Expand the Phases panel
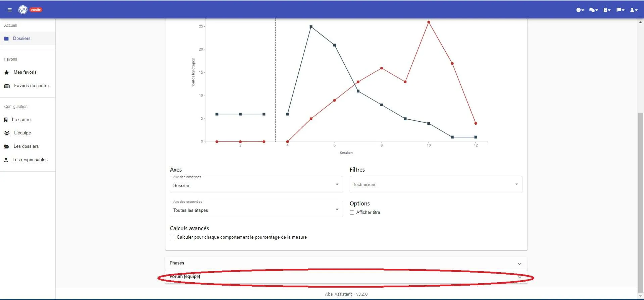 click(x=346, y=263)
